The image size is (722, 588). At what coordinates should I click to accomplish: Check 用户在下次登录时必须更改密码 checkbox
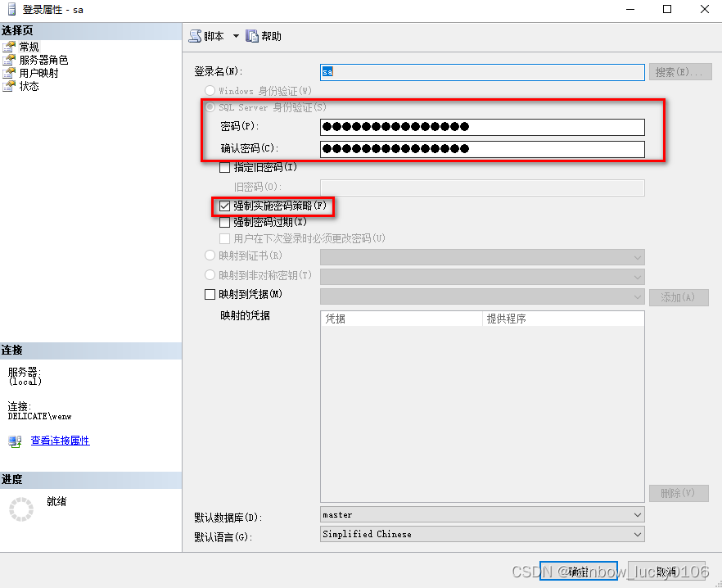pyautogui.click(x=224, y=238)
